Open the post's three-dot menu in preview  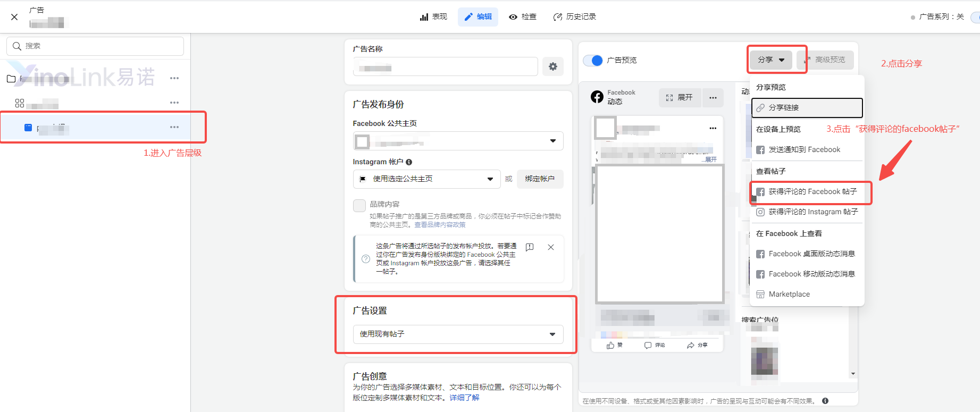click(x=713, y=128)
